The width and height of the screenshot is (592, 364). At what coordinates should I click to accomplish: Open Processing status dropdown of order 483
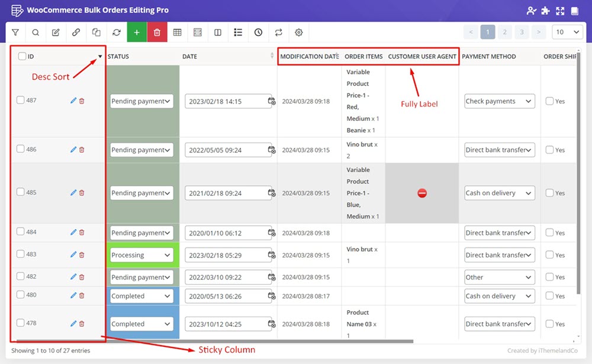141,255
